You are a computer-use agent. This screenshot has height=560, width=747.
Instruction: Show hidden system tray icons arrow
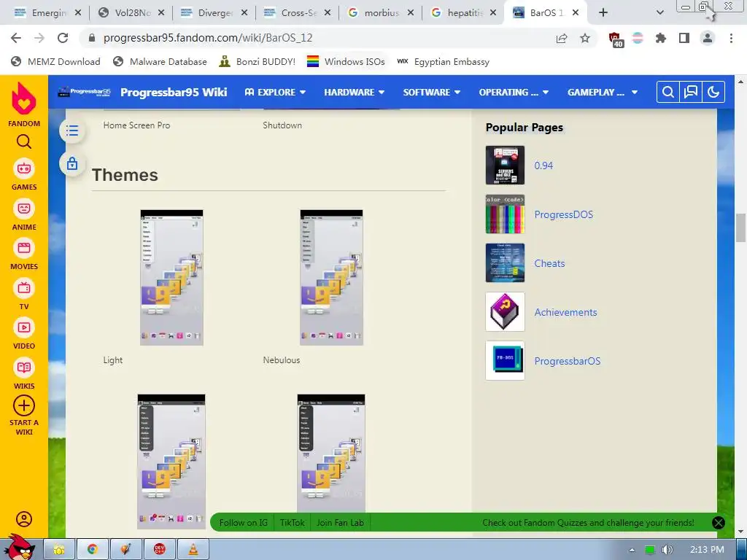pyautogui.click(x=632, y=550)
